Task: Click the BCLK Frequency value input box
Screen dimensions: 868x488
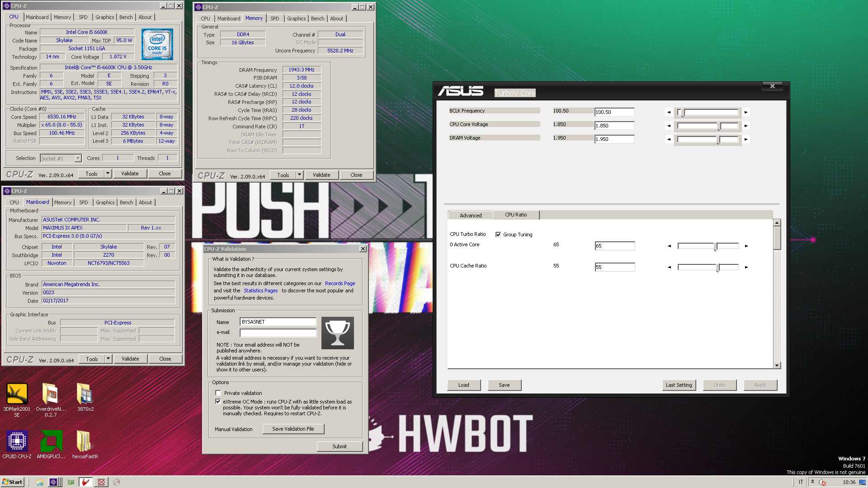Action: pos(614,112)
